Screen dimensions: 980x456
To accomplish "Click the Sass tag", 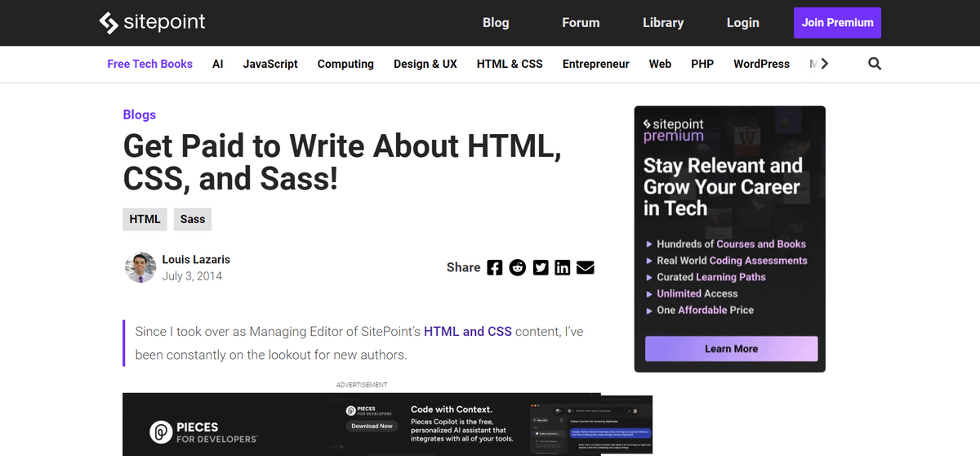I will tap(193, 219).
